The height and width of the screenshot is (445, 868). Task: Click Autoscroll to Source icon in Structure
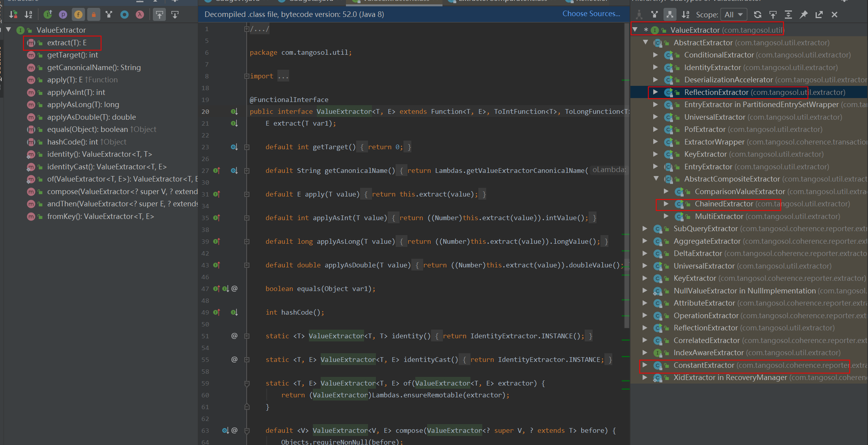[x=160, y=15]
